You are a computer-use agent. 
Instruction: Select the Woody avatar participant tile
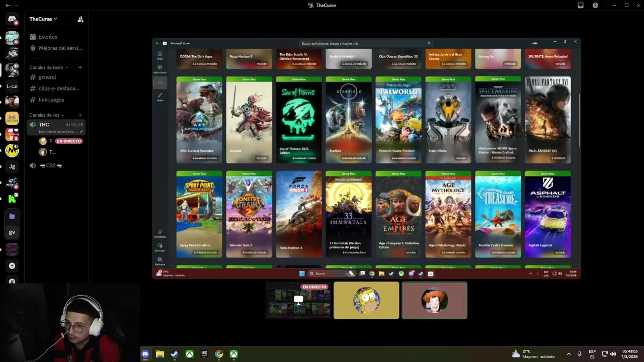435,300
